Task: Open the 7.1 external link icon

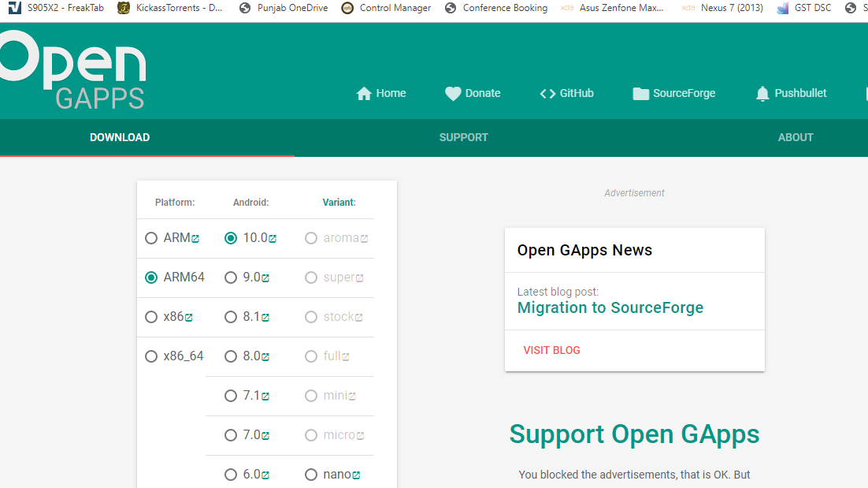Action: [x=265, y=396]
